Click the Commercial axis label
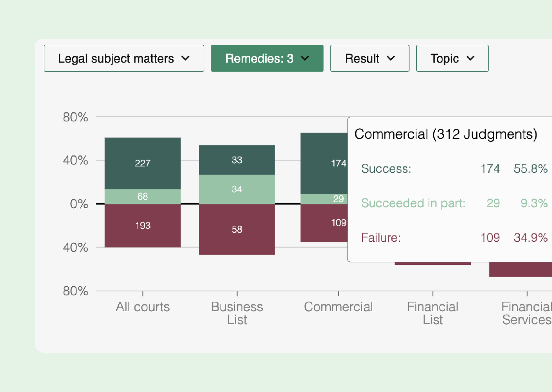Screen dimensions: 552x392 click(338, 307)
